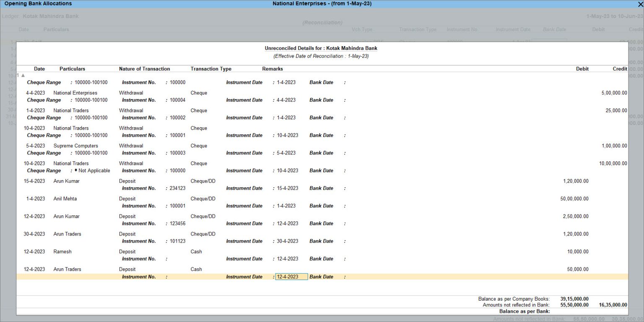Screen dimensions: 644x322
Task: Click the Amounts not reflected in Bank total
Action: pos(575,304)
